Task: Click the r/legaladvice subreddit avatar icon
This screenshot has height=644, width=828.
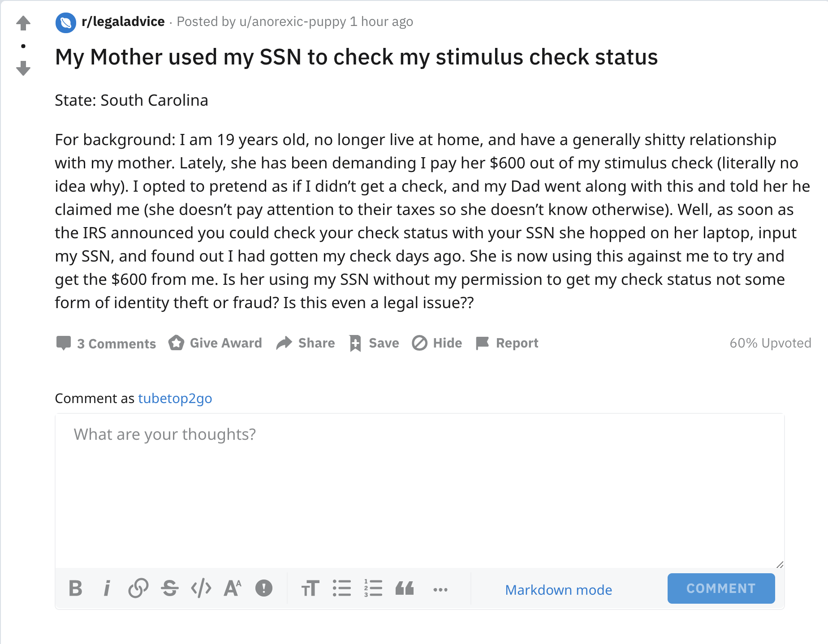Action: coord(66,22)
